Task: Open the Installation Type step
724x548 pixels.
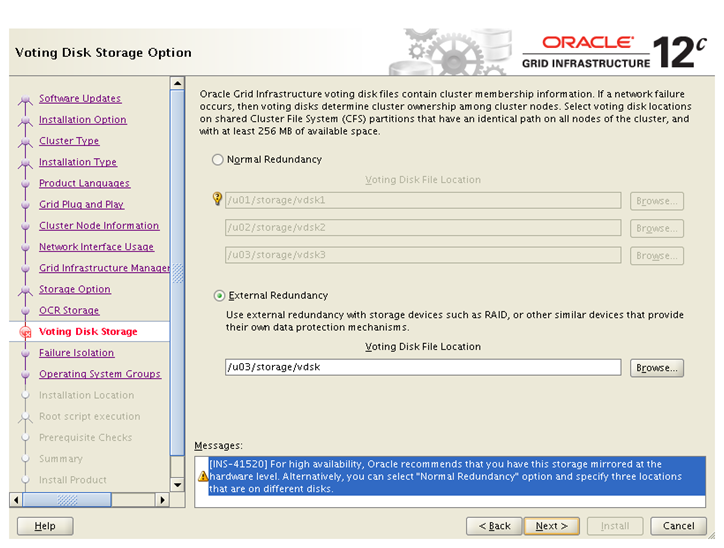Action: [78, 162]
